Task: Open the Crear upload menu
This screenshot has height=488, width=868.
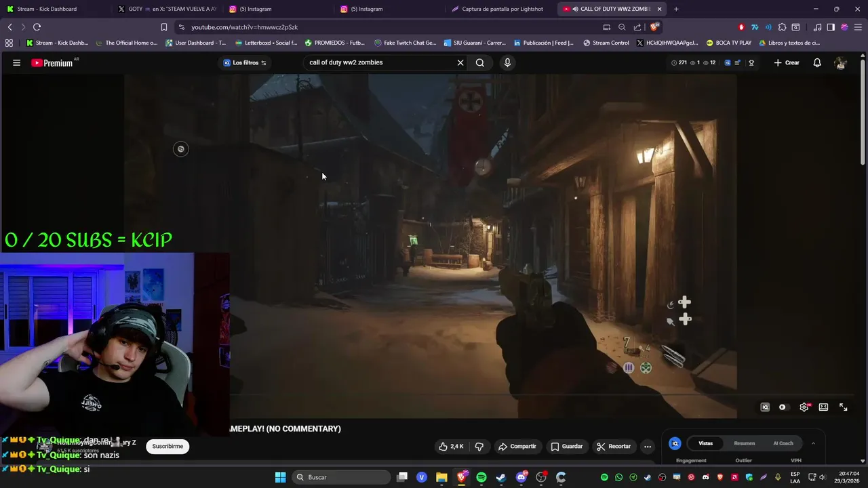Action: pyautogui.click(x=787, y=62)
